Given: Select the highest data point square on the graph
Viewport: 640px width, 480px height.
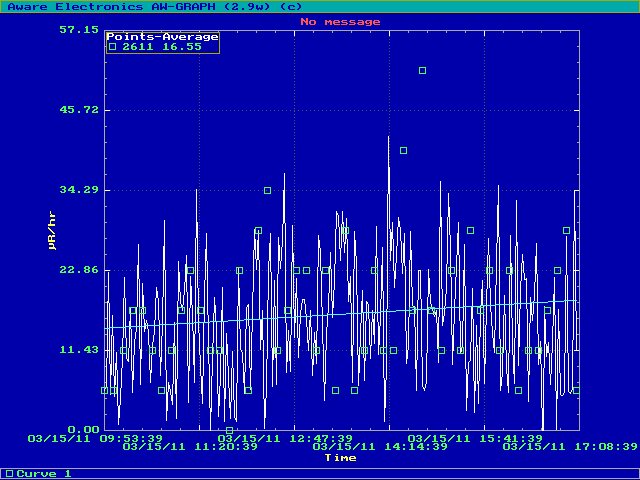Looking at the screenshot, I should (x=423, y=70).
